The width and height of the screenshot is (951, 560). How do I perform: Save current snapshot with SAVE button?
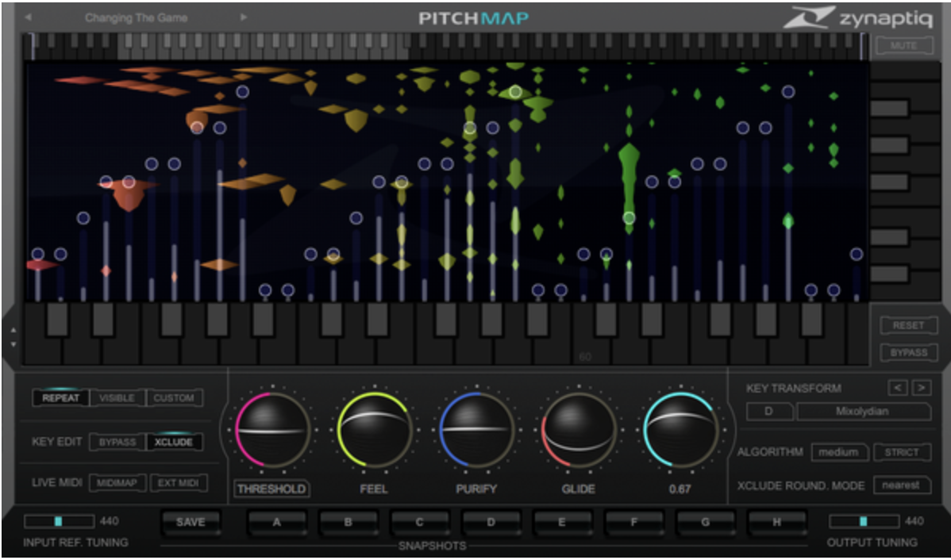pyautogui.click(x=191, y=522)
